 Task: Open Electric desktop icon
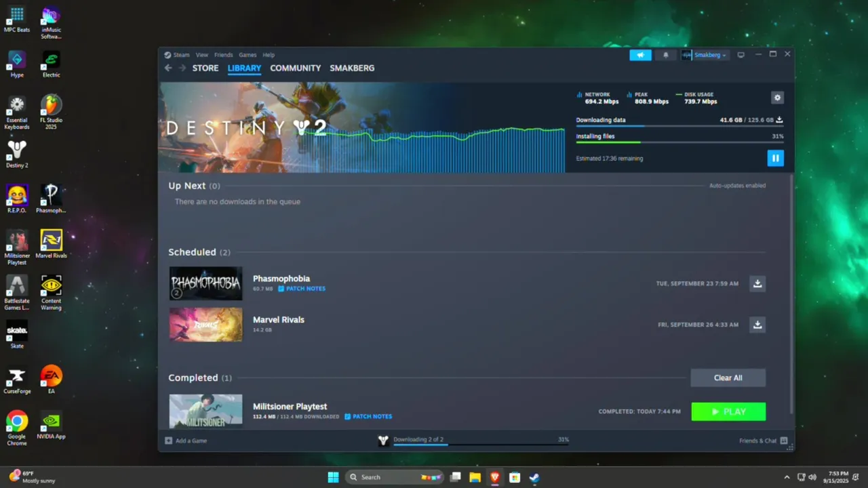[51, 64]
